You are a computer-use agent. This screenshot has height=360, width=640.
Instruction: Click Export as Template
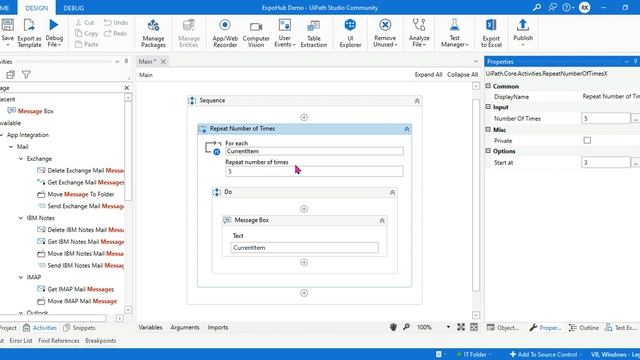pyautogui.click(x=29, y=33)
